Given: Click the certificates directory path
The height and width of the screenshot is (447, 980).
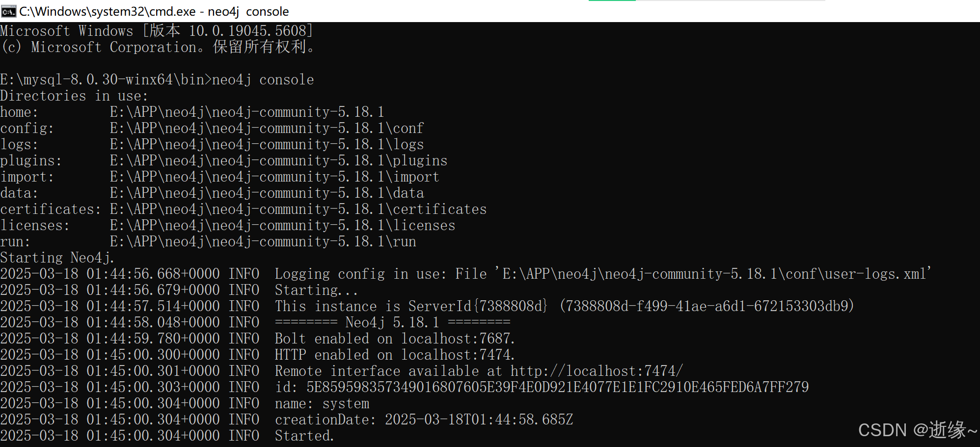Looking at the screenshot, I should (298, 209).
